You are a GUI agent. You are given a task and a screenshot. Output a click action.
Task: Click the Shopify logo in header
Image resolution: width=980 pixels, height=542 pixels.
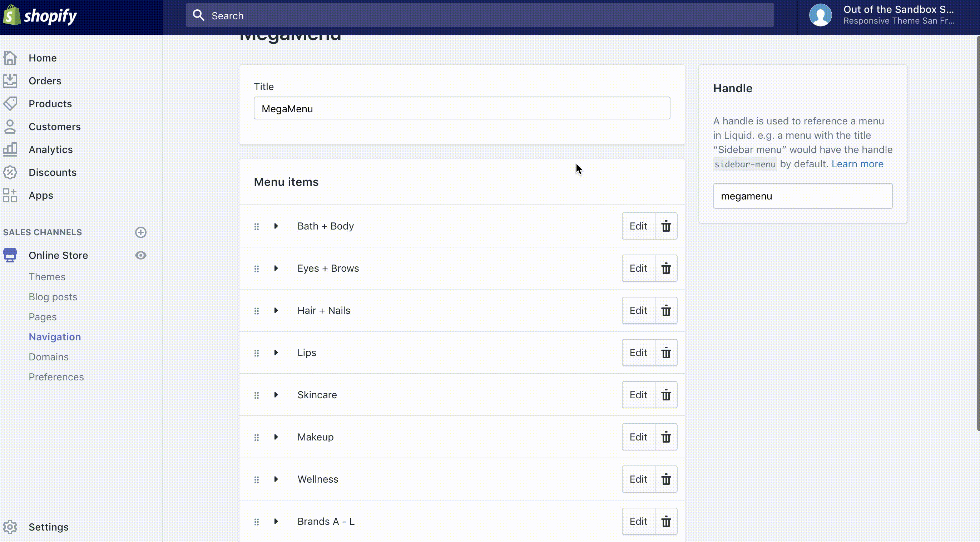(x=40, y=16)
